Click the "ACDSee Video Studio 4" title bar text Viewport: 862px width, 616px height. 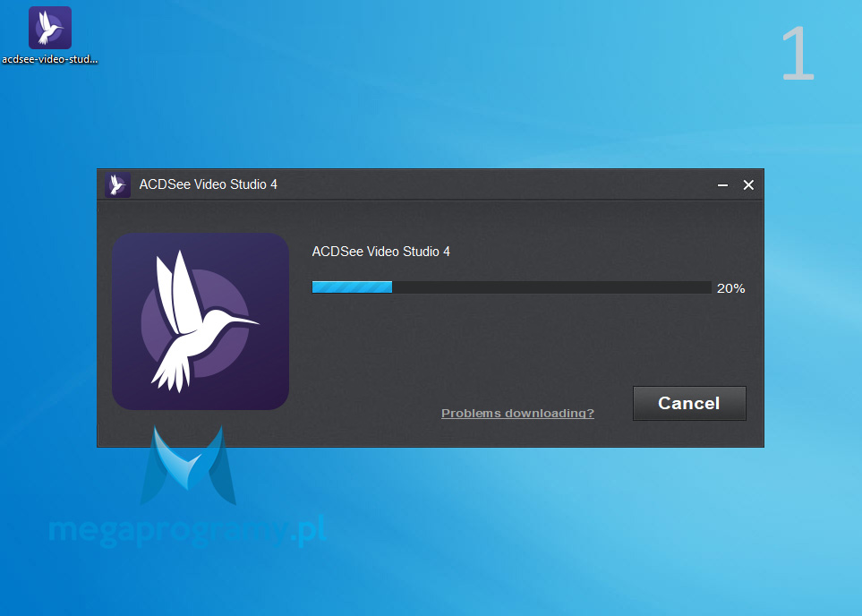point(209,184)
